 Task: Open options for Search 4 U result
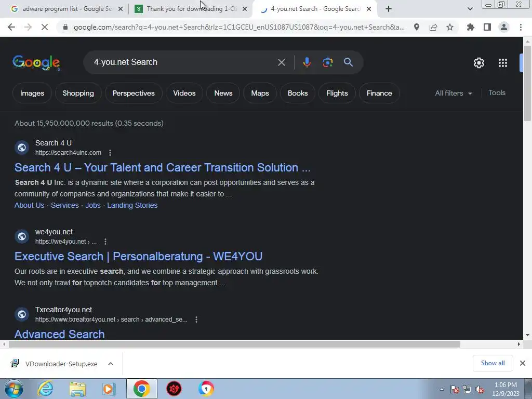tap(110, 153)
